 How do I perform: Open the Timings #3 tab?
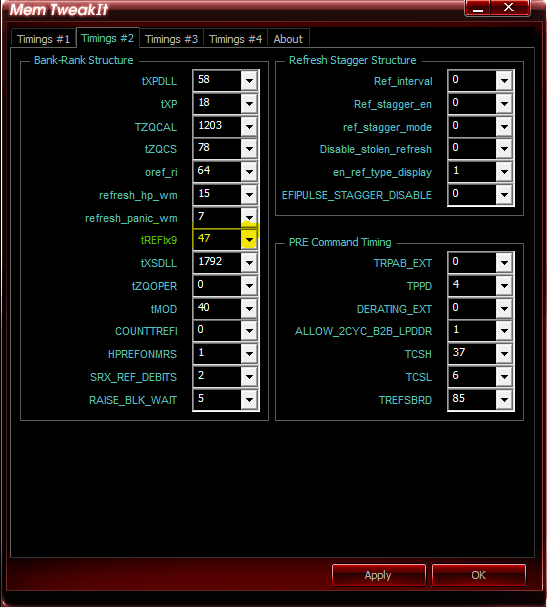[x=171, y=39]
